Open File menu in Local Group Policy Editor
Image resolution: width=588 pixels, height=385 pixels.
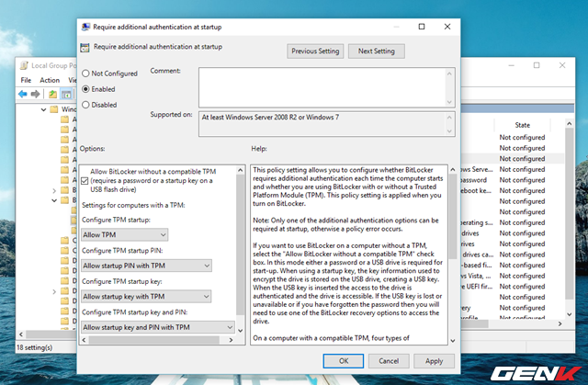pos(26,80)
